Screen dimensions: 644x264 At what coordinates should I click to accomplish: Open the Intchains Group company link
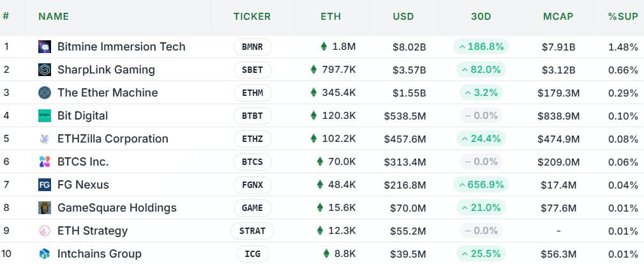pyautogui.click(x=99, y=254)
